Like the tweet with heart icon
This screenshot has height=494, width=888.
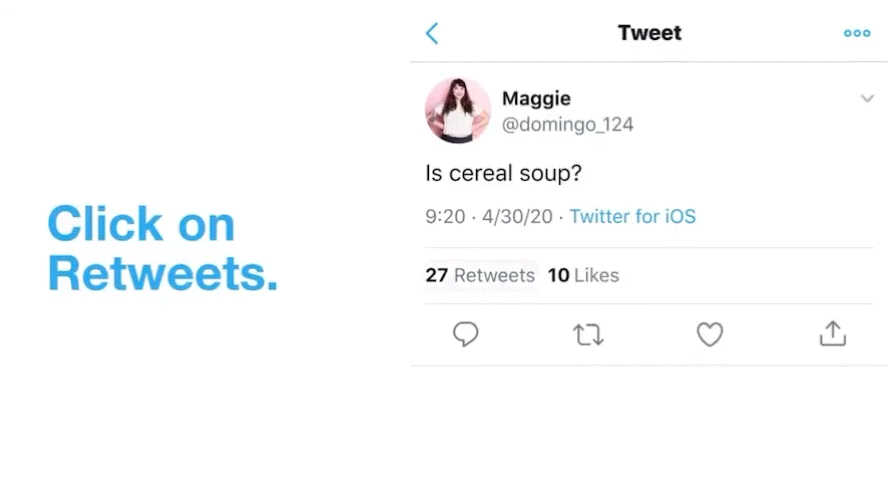[x=710, y=334]
